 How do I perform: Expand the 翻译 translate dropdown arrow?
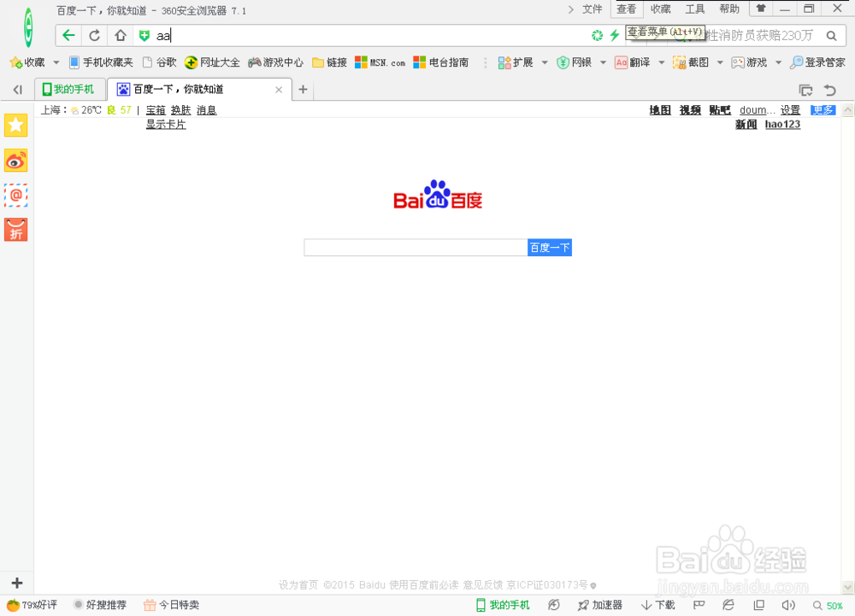pyautogui.click(x=661, y=62)
